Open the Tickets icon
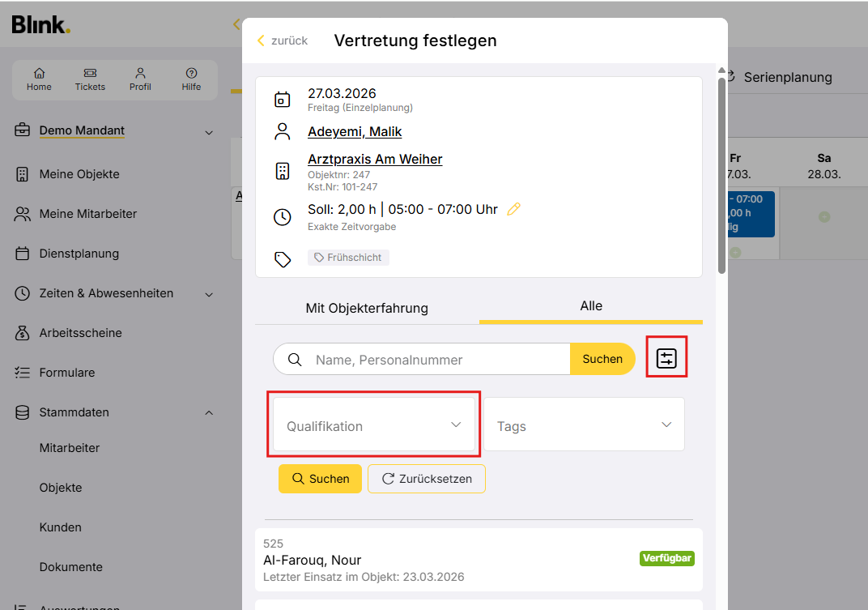868x610 pixels. (x=90, y=73)
